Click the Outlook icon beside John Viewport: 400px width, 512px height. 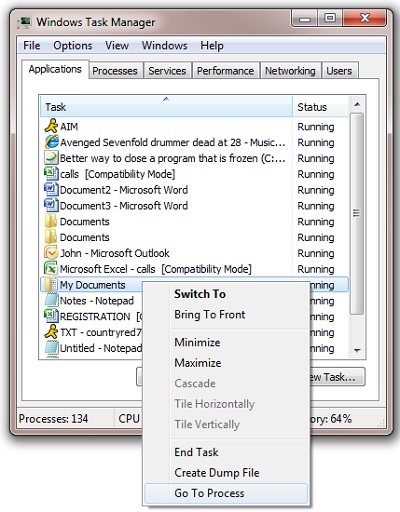coord(51,253)
